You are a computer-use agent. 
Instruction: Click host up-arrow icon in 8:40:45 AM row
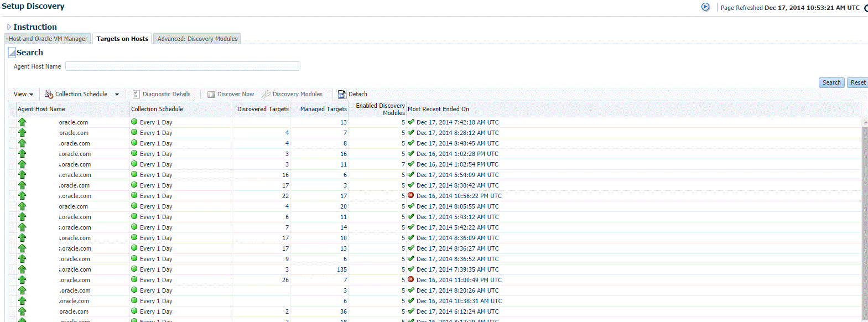click(x=22, y=143)
